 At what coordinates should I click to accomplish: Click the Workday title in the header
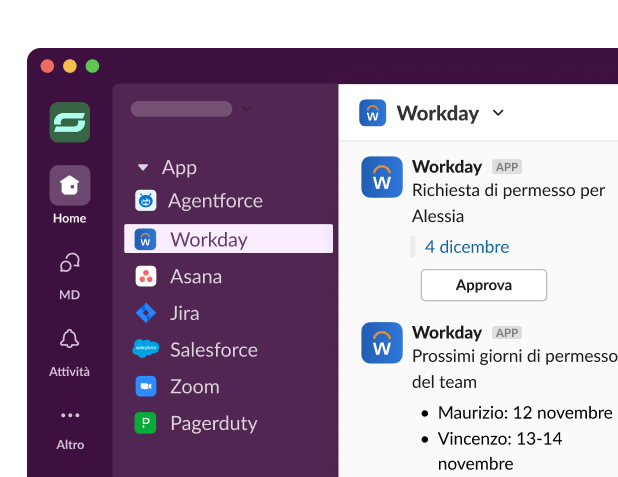[437, 113]
